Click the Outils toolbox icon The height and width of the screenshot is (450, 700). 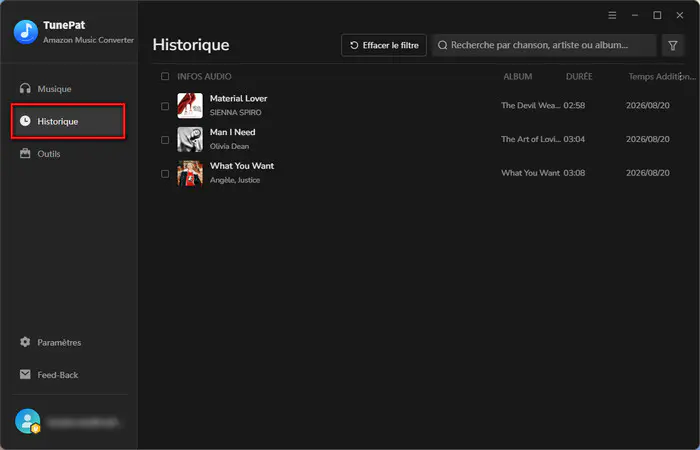point(25,153)
